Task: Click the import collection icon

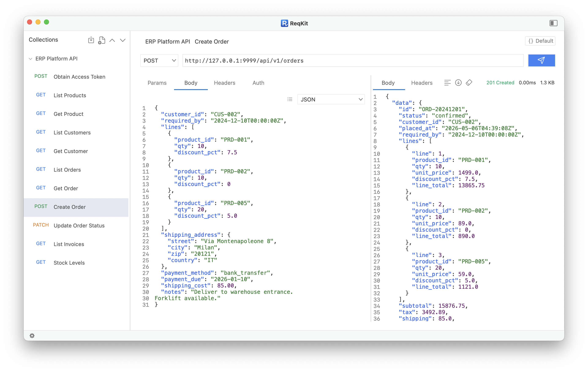Action: coord(91,40)
